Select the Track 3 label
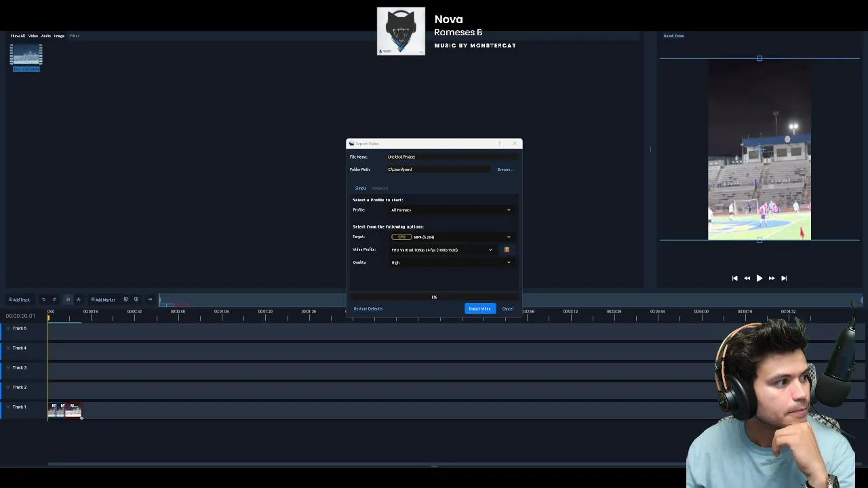Screen dimensions: 868x488 [x=20, y=367]
